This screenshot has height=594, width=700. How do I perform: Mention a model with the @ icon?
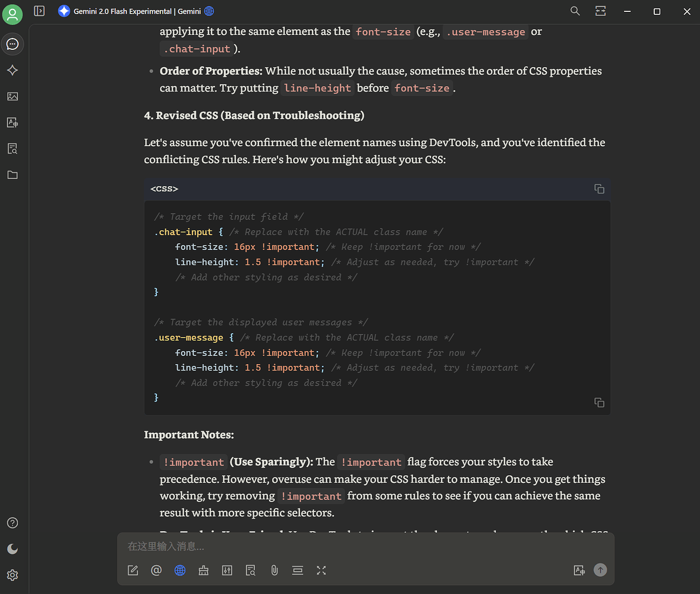[x=156, y=570]
